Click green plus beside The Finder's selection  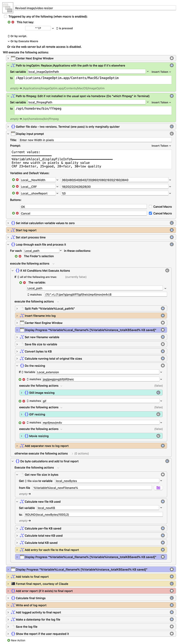point(16,256)
